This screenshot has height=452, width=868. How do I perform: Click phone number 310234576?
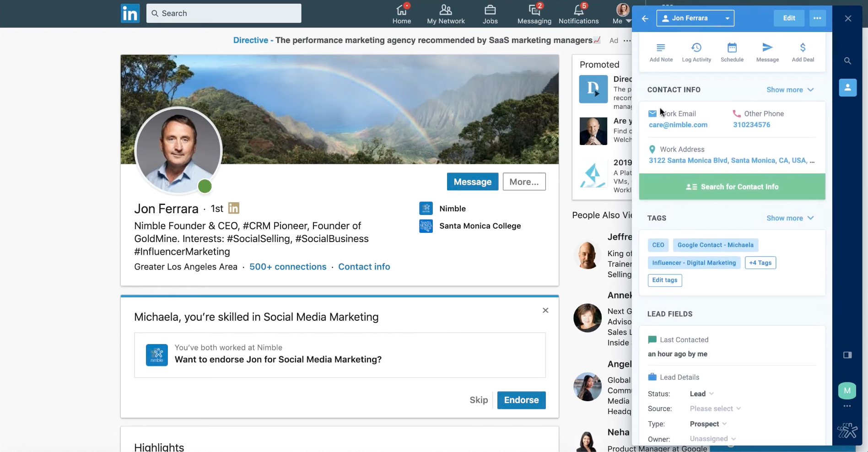[751, 125]
